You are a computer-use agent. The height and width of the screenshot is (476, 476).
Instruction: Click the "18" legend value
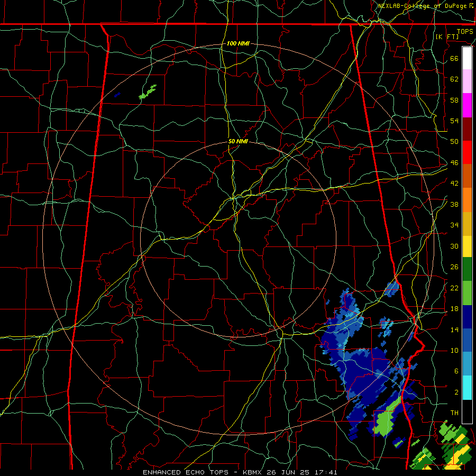(x=454, y=309)
